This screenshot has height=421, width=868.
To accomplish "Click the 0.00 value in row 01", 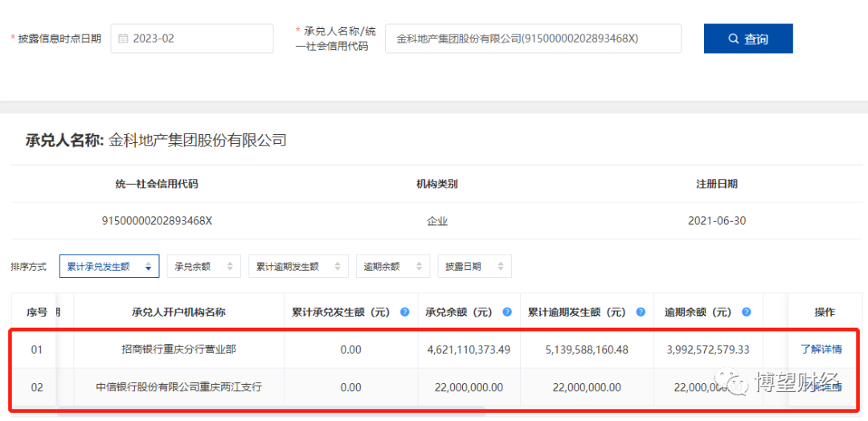I will [351, 349].
